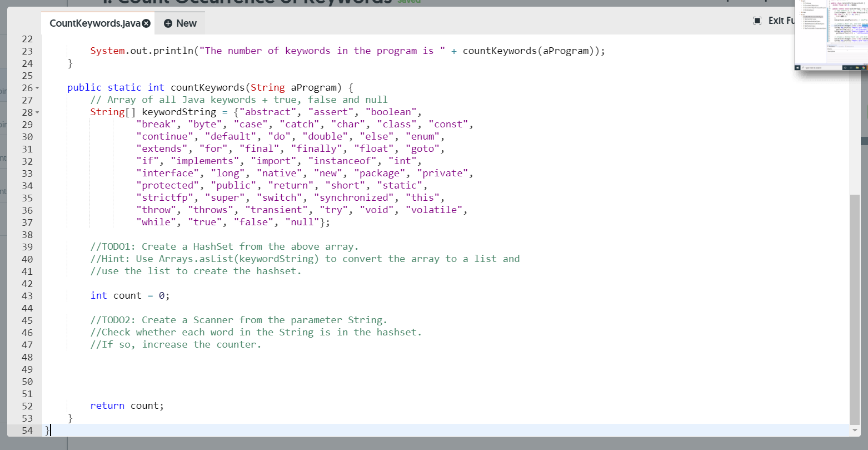Viewport: 868px width, 450px height.
Task: Click "keywordString" variable name on line 28
Action: 179,112
